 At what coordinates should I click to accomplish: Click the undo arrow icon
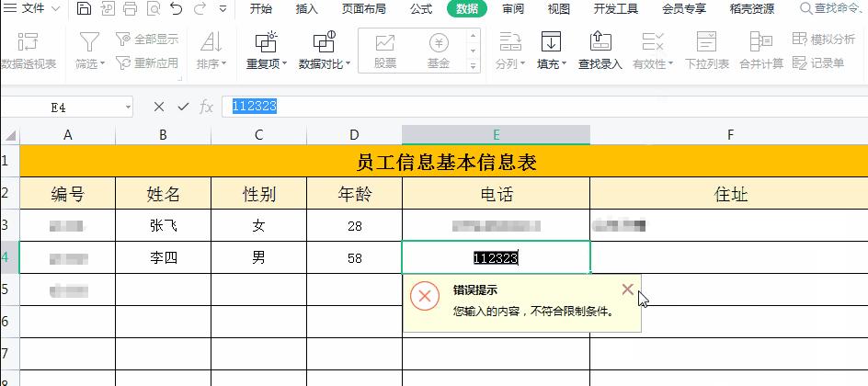pos(176,9)
